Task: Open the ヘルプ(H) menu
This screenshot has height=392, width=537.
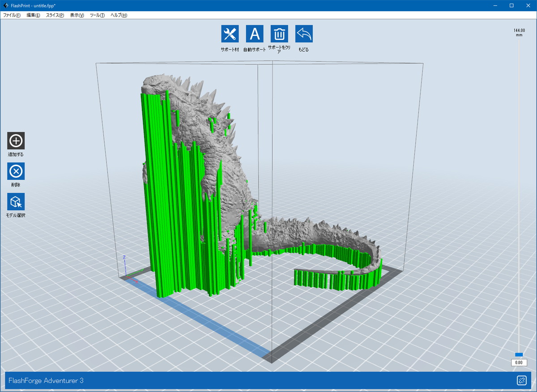Action: click(119, 15)
